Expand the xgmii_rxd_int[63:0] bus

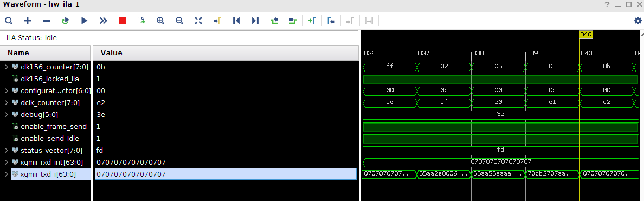[x=6, y=163]
